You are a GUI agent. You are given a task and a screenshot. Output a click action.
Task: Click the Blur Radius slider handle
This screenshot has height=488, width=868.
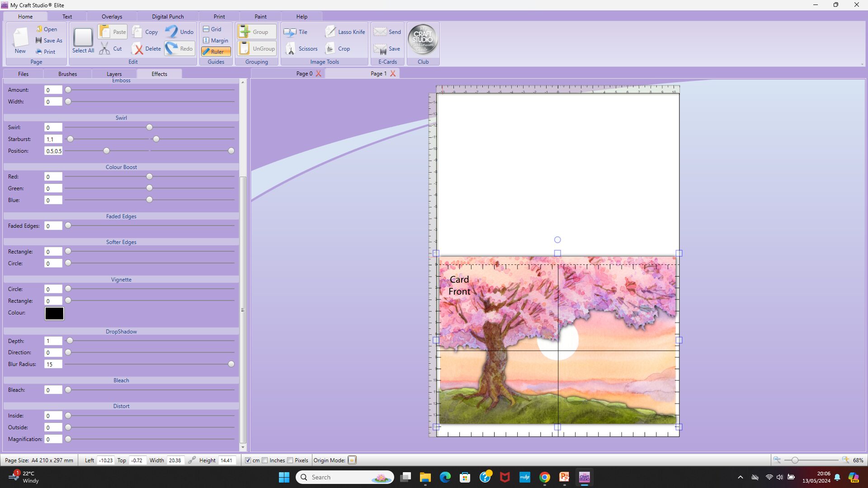(231, 364)
